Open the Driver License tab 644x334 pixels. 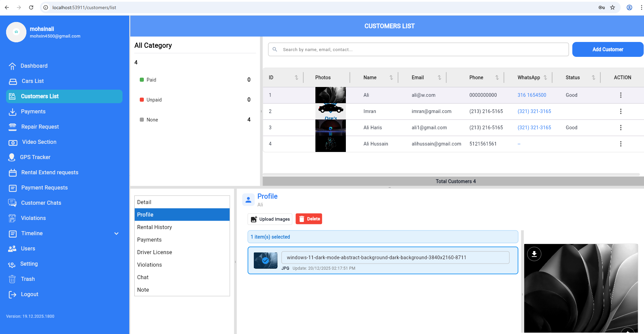(155, 252)
